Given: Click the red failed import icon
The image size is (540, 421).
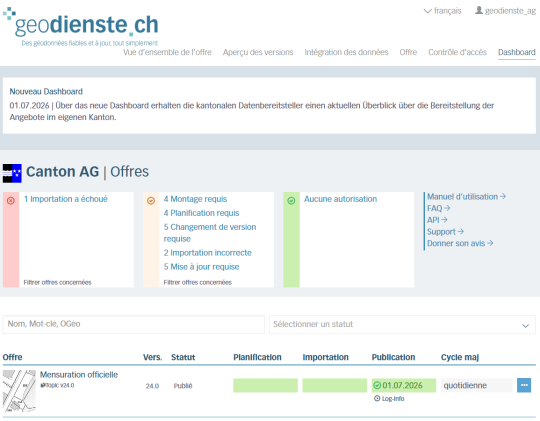Looking at the screenshot, I should click(x=11, y=201).
